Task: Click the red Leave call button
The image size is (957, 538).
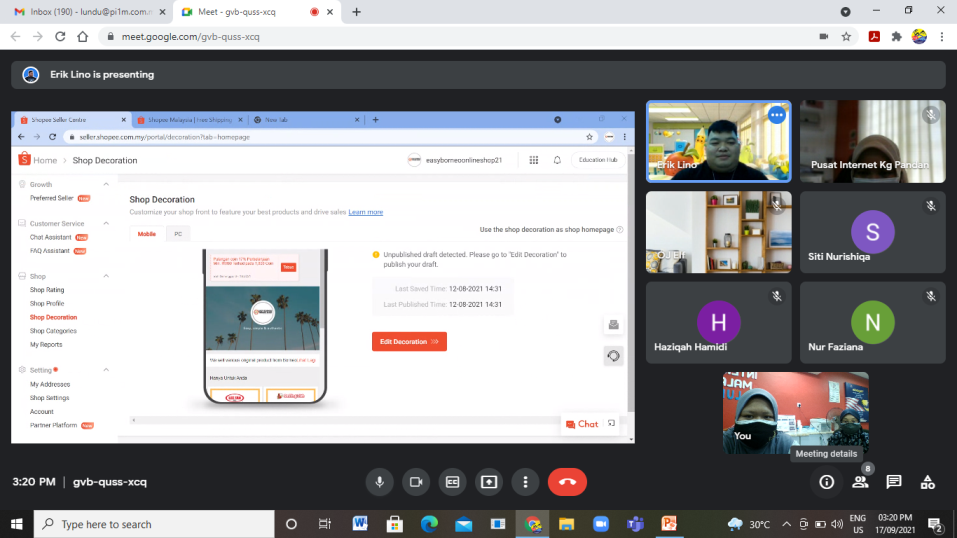Action: (x=567, y=482)
